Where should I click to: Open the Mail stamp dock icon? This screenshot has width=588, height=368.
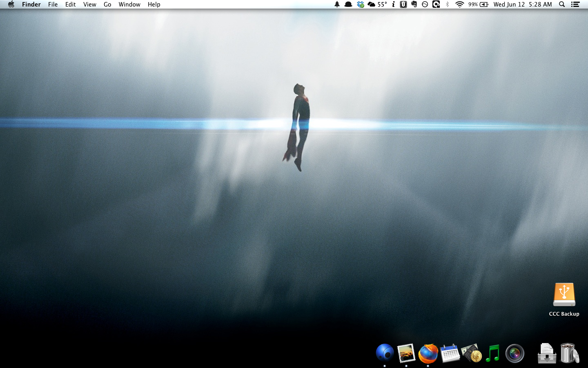pyautogui.click(x=406, y=353)
